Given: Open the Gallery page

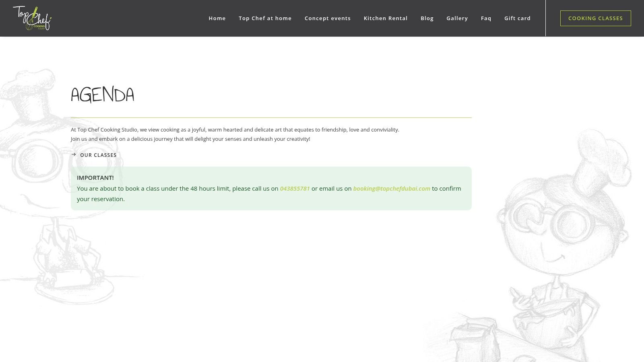Looking at the screenshot, I should [457, 18].
